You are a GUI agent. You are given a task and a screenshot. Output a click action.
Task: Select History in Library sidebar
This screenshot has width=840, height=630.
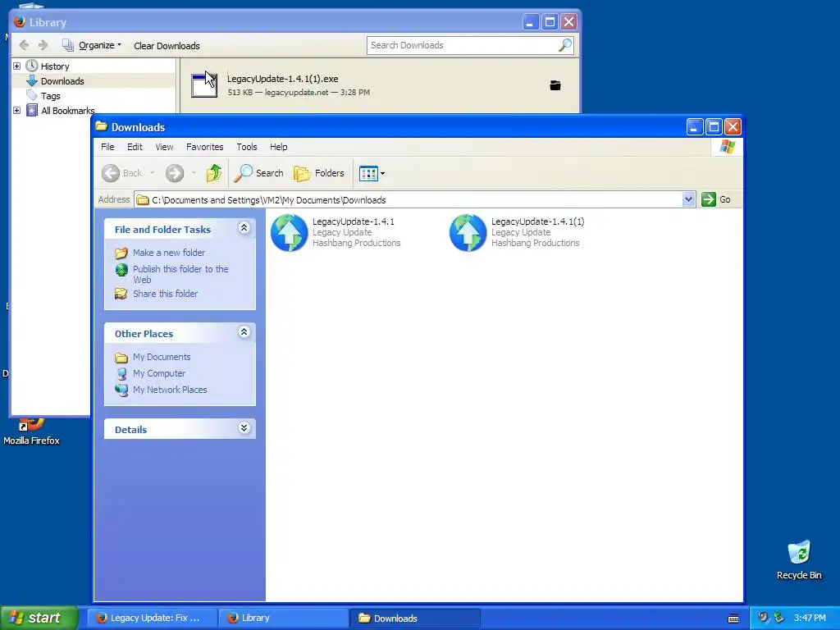click(55, 66)
